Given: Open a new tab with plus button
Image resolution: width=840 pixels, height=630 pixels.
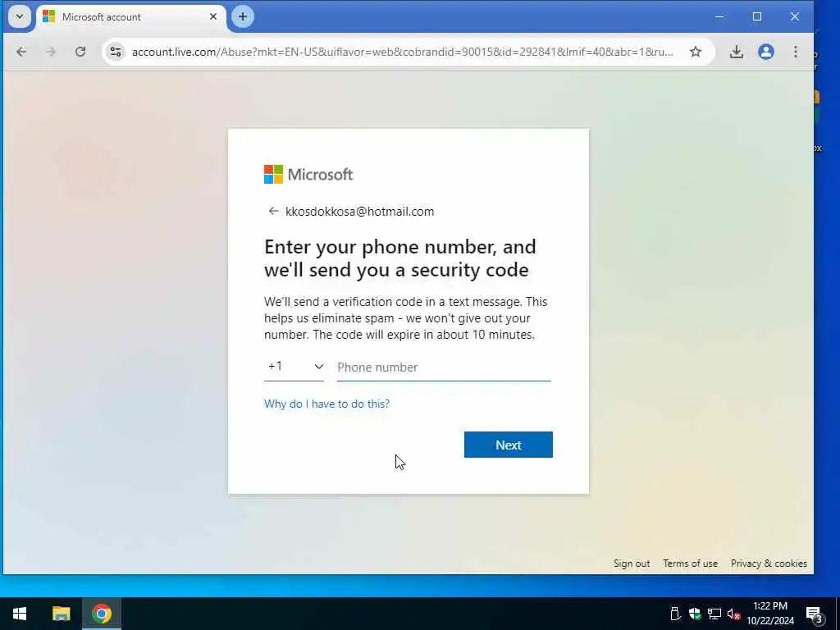Looking at the screenshot, I should 243,16.
